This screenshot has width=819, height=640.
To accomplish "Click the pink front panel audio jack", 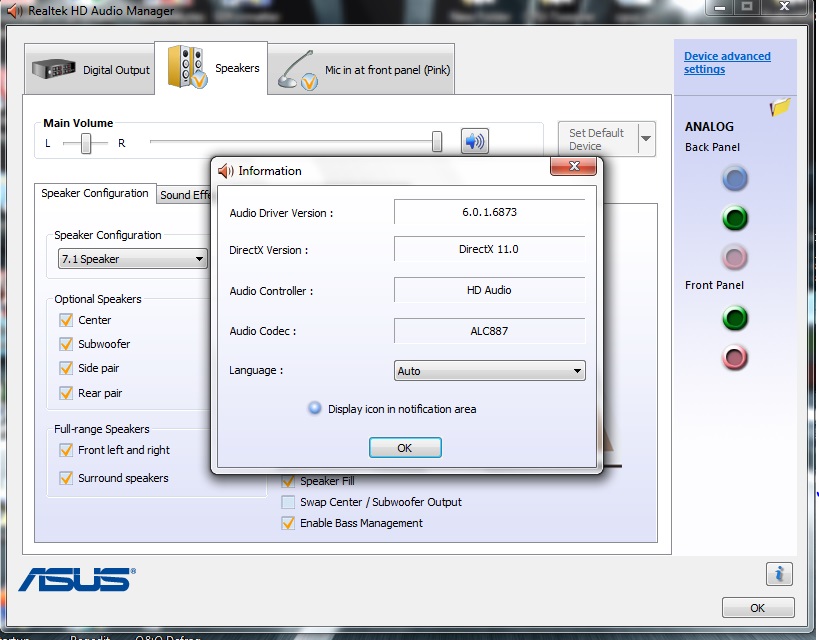I will (735, 357).
